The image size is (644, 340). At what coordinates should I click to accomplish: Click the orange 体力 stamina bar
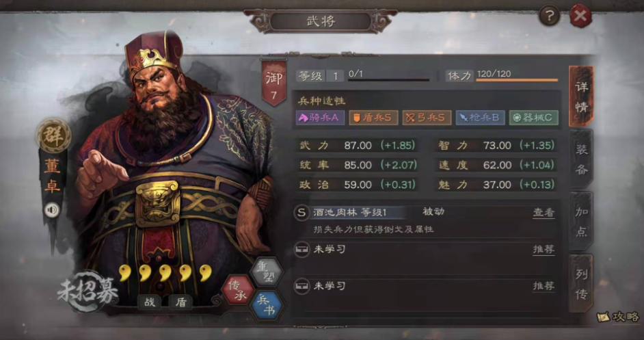coord(517,80)
